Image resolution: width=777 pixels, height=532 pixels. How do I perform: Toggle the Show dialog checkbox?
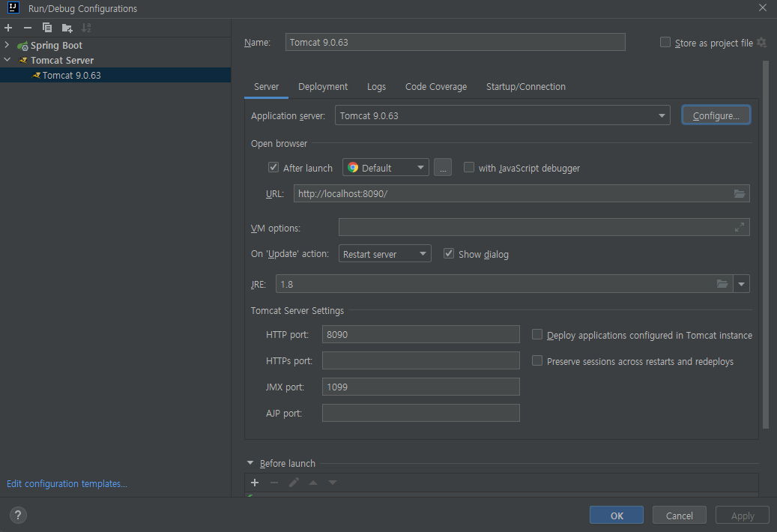pos(449,253)
